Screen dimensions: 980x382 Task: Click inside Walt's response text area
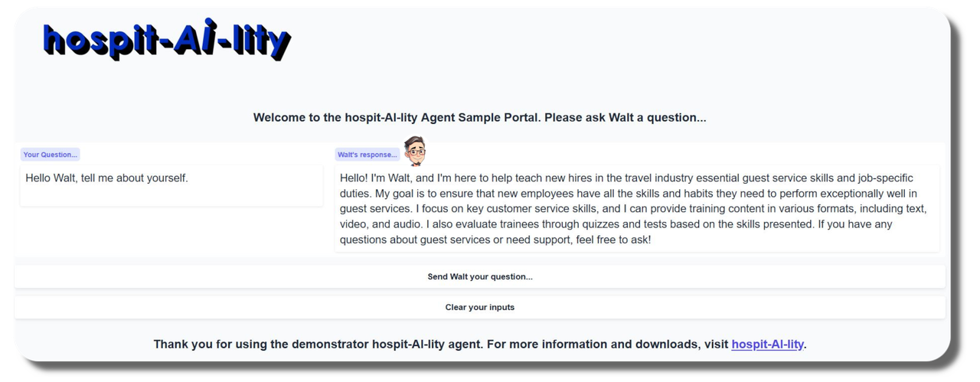(x=635, y=208)
